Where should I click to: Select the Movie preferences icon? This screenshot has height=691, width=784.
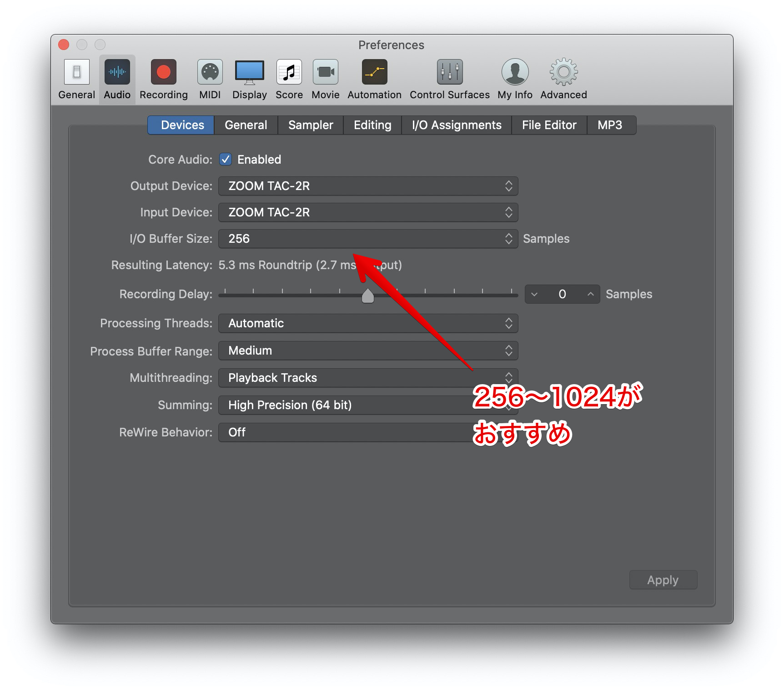325,73
